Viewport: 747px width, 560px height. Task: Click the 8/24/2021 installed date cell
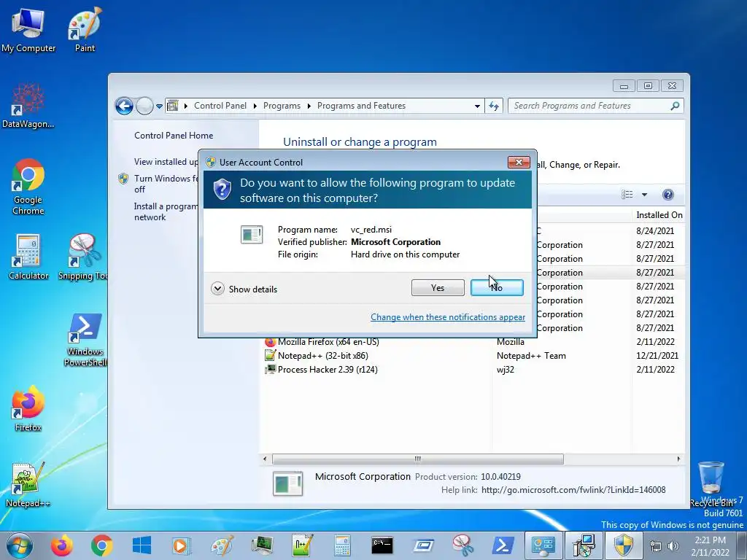655,231
